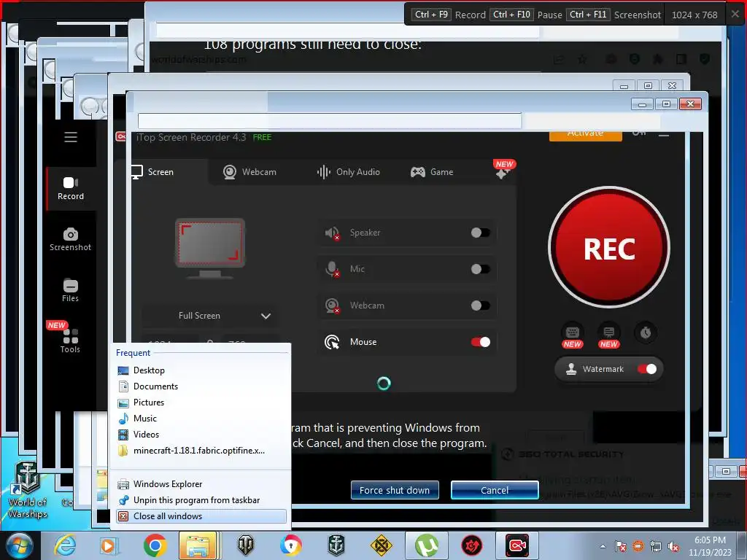
Task: Open the timer schedule icon below REC
Action: point(646,332)
